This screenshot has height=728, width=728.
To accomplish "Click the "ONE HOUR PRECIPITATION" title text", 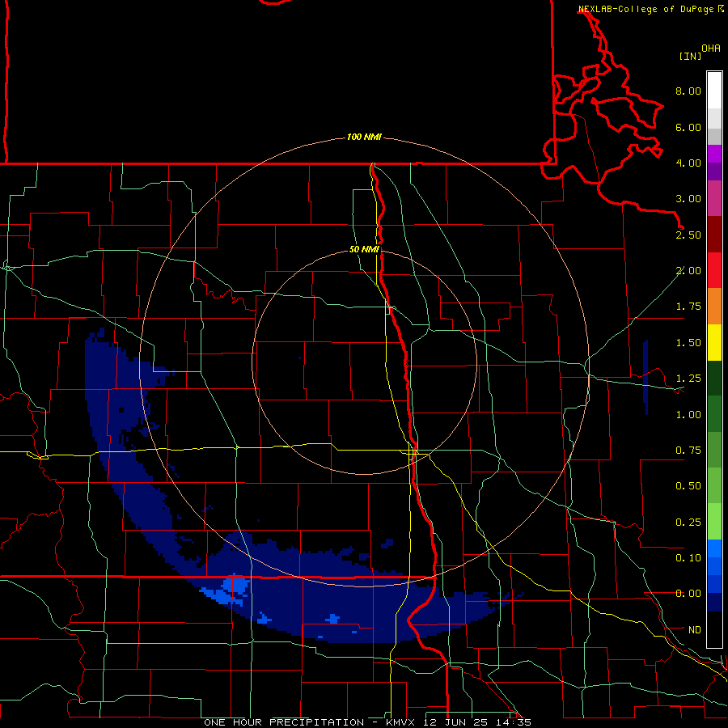I will pyautogui.click(x=284, y=722).
